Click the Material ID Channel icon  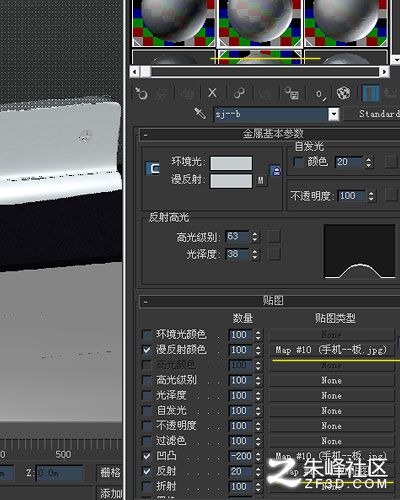[x=319, y=94]
